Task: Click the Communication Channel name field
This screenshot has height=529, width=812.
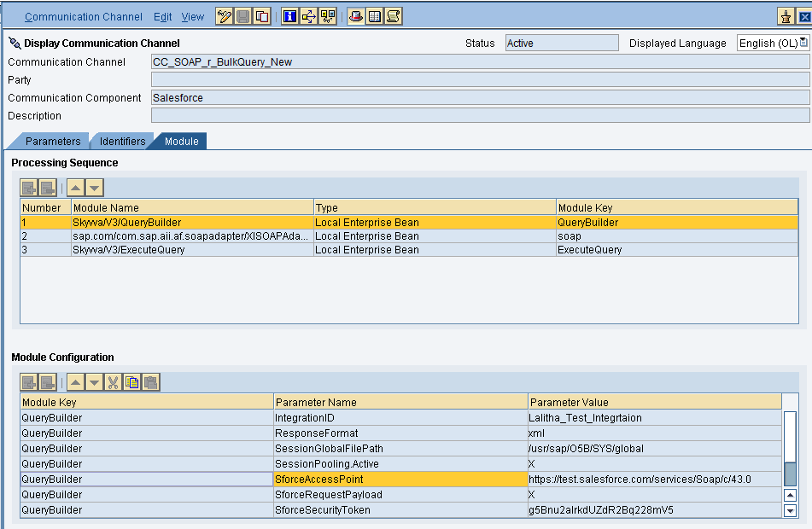Action: [479, 61]
